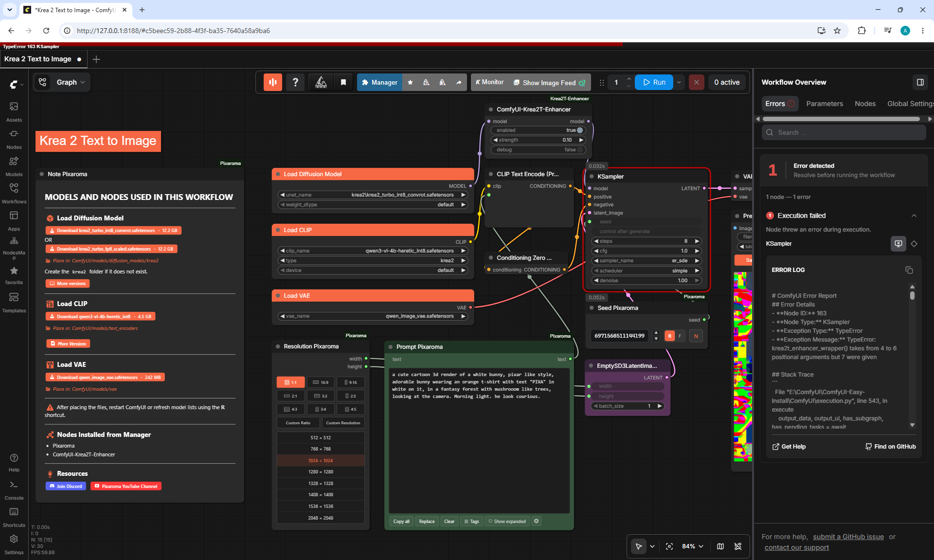Switch to the Parameters tab

[x=825, y=104]
